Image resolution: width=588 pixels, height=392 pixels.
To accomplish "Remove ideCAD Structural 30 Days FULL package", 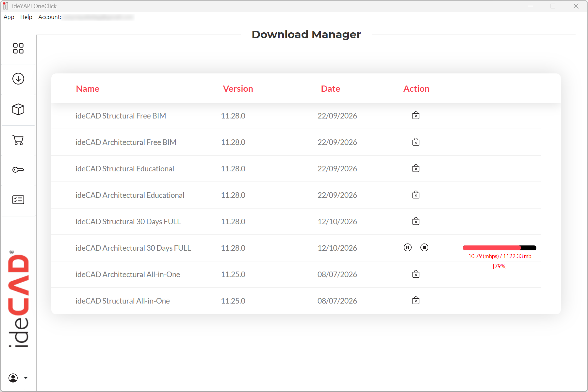I will pos(416,221).
